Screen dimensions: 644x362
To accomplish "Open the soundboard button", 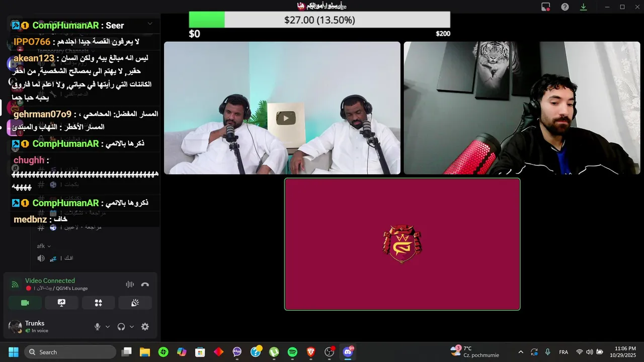I will 135,303.
